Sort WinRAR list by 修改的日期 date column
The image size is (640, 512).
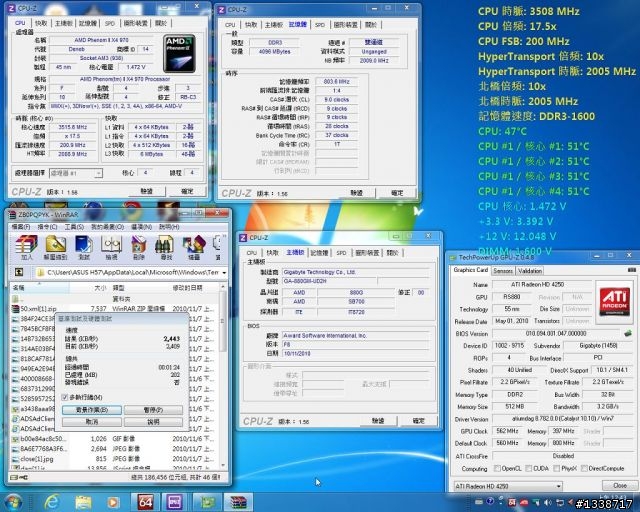click(x=188, y=288)
